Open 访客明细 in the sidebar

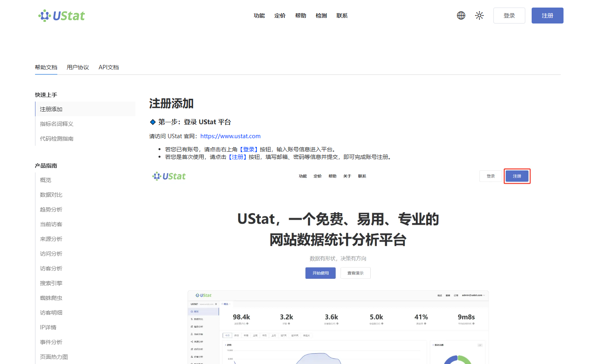point(85,313)
